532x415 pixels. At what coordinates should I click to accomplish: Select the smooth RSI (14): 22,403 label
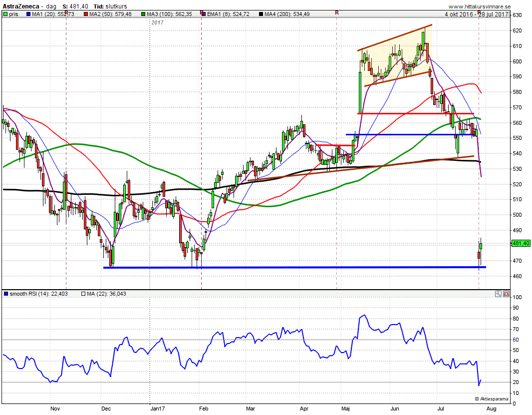[x=39, y=294]
